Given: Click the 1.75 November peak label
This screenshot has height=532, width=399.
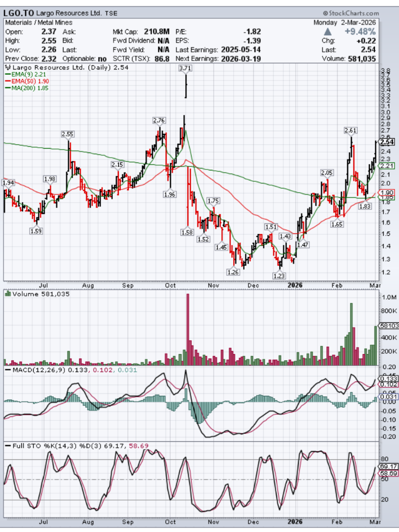Looking at the screenshot, I should tap(213, 201).
